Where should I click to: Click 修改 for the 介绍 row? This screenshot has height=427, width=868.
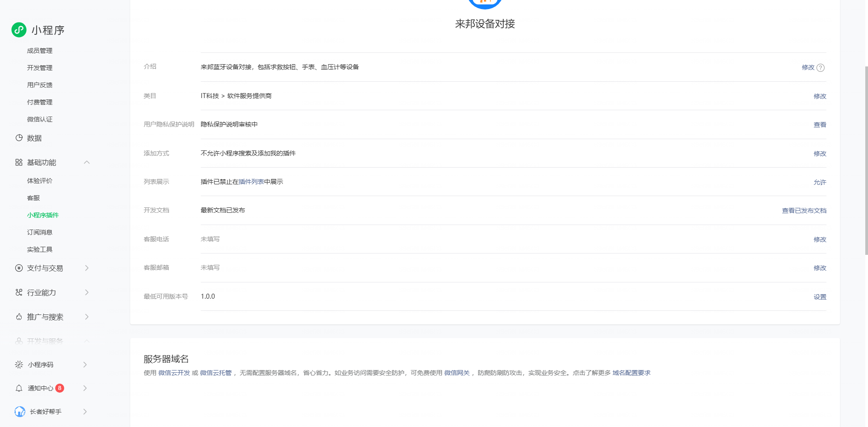coord(808,67)
